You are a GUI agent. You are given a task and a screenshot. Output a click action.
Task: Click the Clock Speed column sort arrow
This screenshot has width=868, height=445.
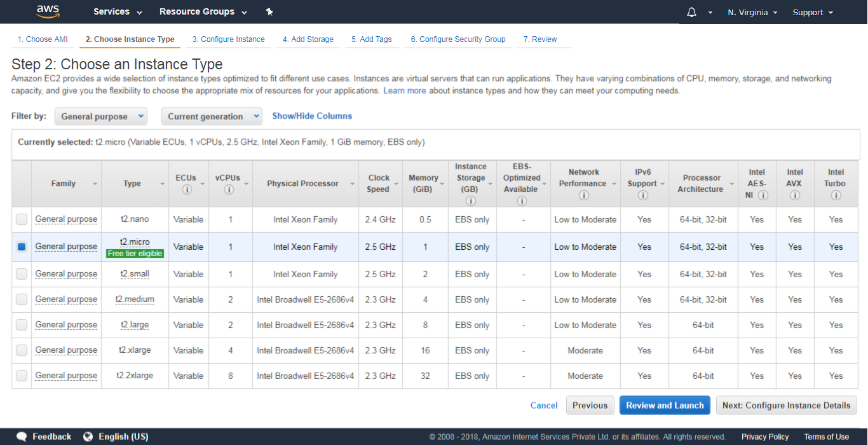[x=398, y=184]
